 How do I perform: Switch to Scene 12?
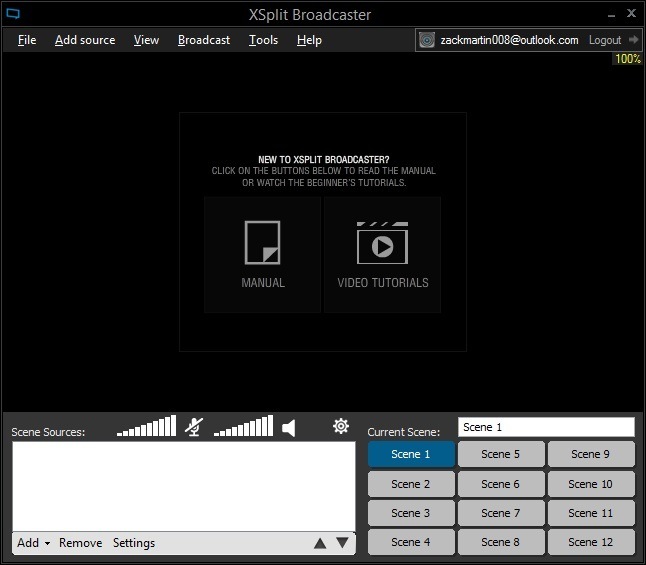pyautogui.click(x=591, y=542)
